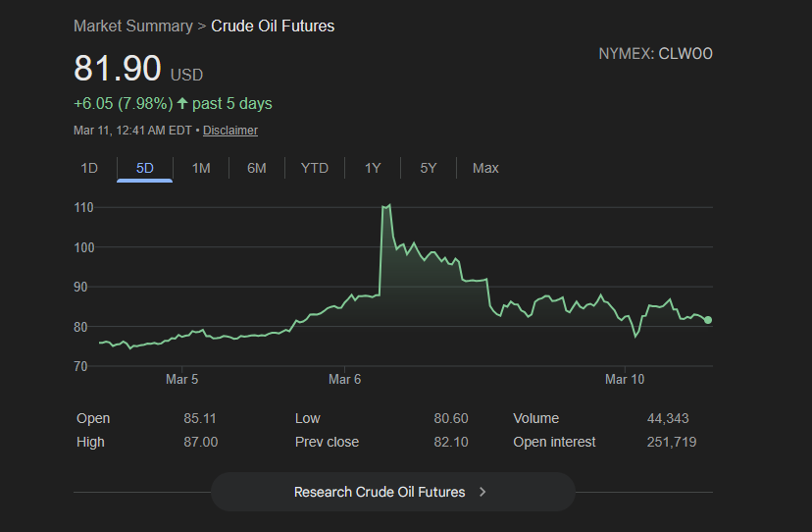Viewport: 812px width, 532px height.
Task: Show year-to-date with YTD tab
Action: pos(315,168)
